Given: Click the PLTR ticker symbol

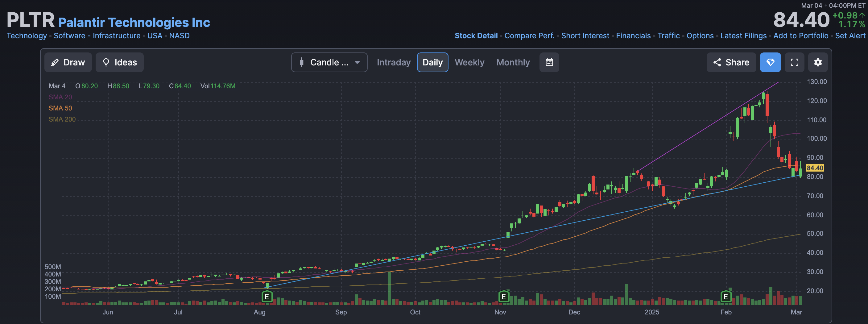Looking at the screenshot, I should 31,20.
